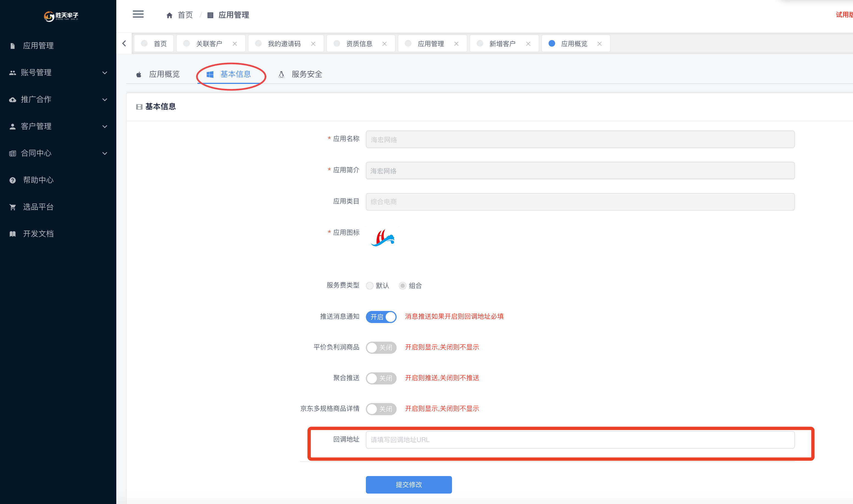The height and width of the screenshot is (504, 853).
Task: Open the 应用概览 section tab
Action: (x=158, y=74)
